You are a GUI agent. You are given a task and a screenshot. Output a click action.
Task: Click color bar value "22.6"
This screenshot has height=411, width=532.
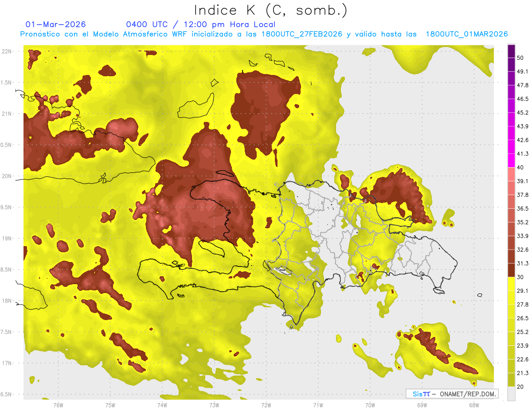[523, 359]
